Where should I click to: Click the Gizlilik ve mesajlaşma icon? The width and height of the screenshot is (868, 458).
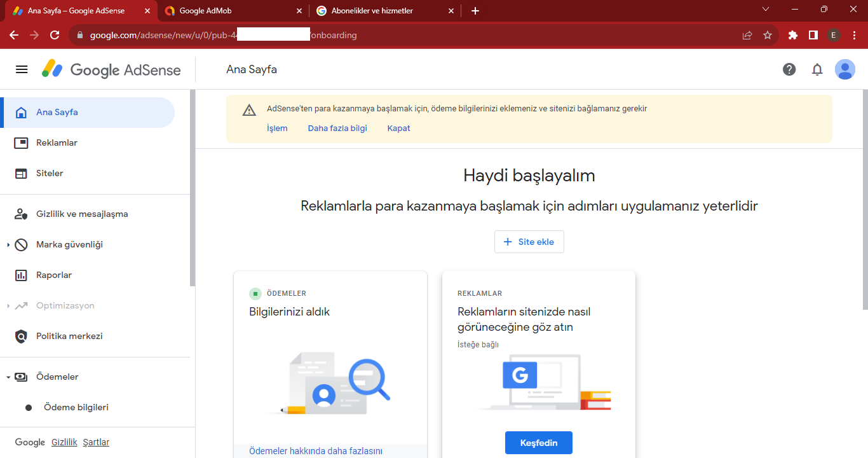(x=21, y=214)
